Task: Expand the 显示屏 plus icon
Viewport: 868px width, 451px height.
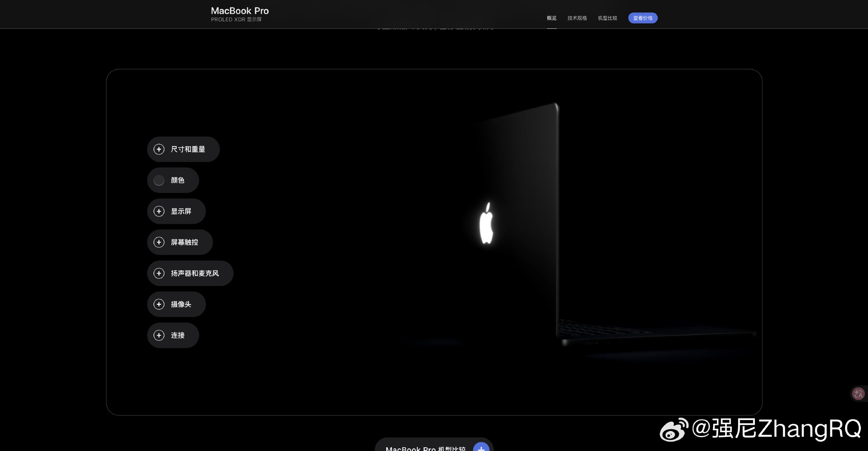Action: (159, 211)
